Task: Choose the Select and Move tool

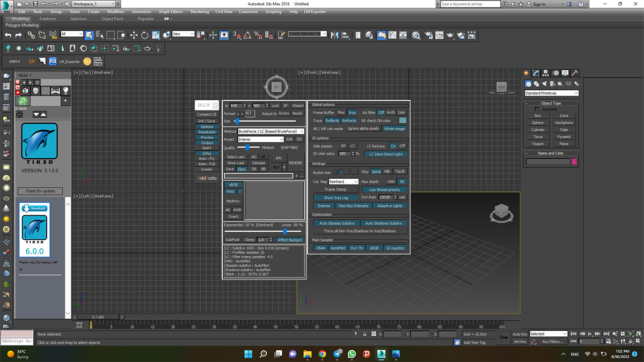Action: (134, 35)
